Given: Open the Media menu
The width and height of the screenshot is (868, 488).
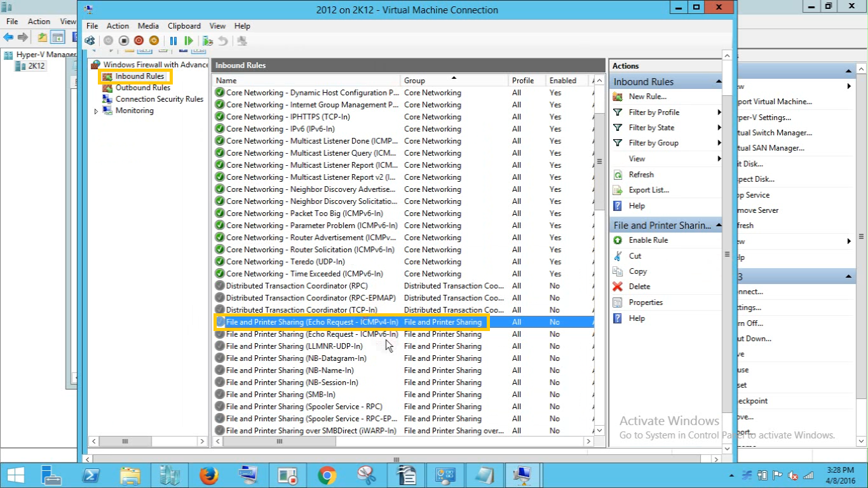Looking at the screenshot, I should (148, 26).
